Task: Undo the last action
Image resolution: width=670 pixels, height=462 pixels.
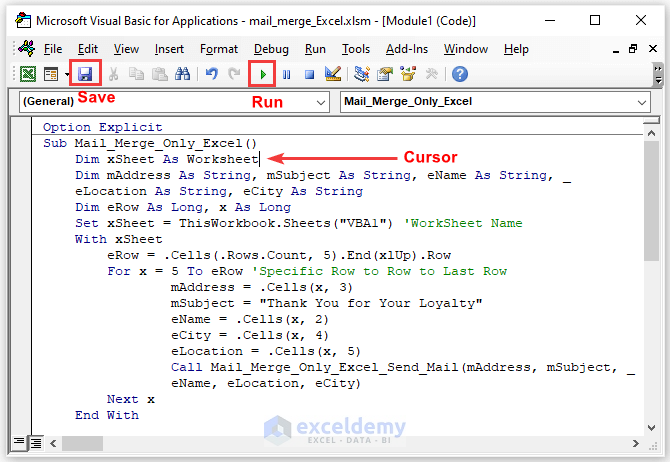Action: [x=212, y=74]
